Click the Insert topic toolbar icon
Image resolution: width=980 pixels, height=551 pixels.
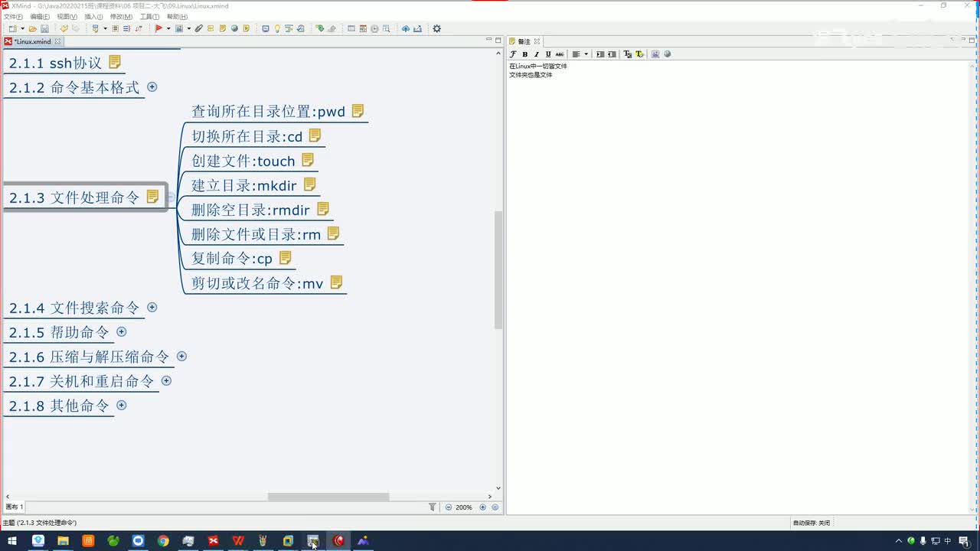click(95, 29)
